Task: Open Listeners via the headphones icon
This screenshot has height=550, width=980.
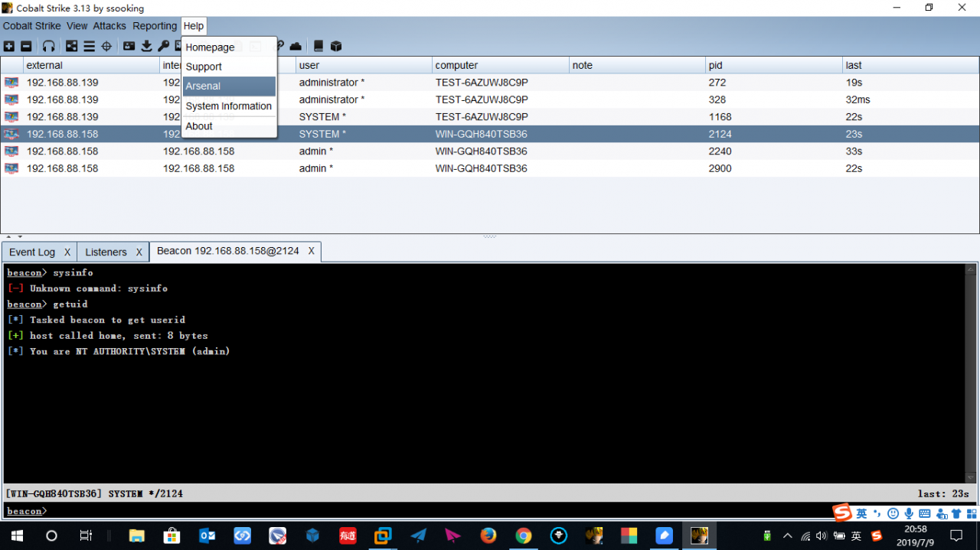Action: coord(49,46)
